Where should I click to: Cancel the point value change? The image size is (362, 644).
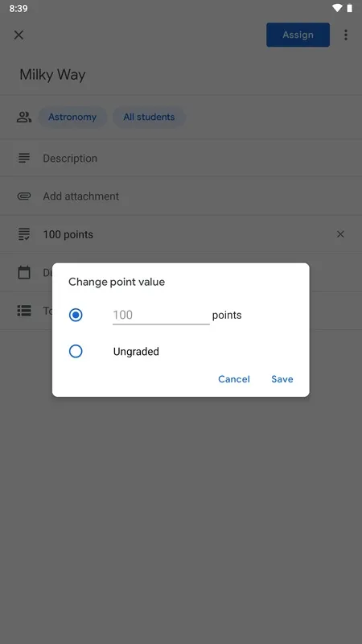[233, 379]
